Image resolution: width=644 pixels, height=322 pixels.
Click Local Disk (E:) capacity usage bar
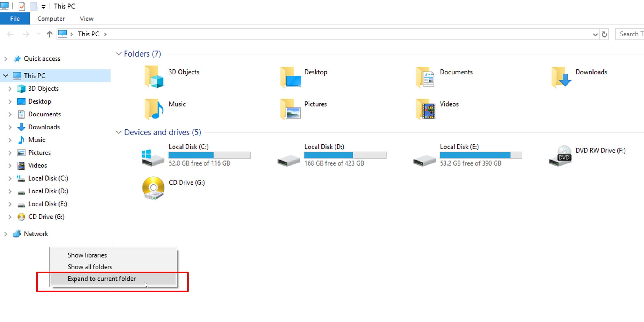[481, 155]
